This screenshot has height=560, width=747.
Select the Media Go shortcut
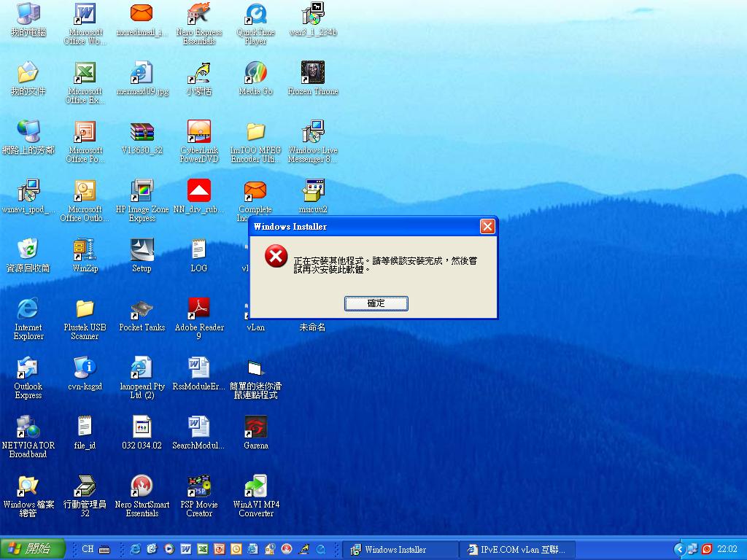click(256, 79)
